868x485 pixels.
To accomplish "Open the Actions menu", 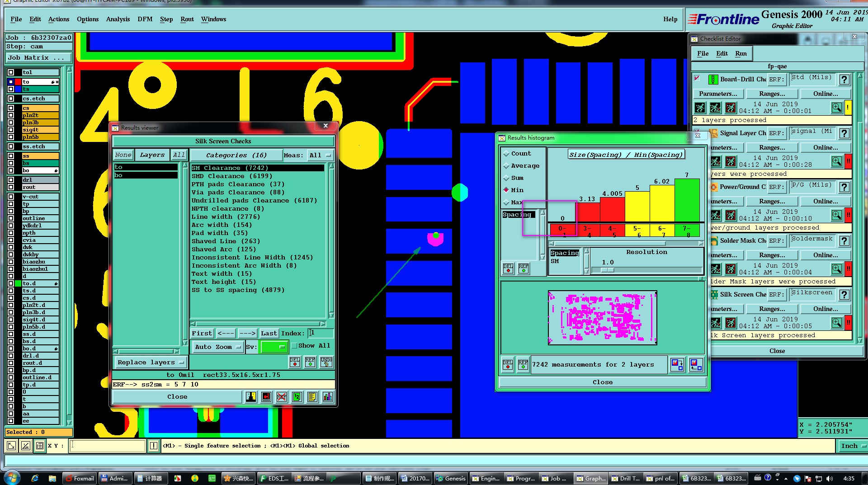I will (x=59, y=19).
